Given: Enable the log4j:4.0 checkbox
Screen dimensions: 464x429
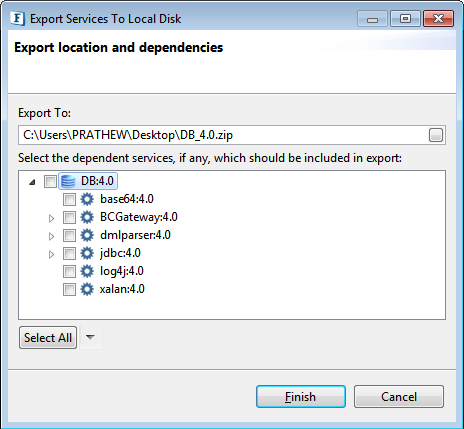Looking at the screenshot, I should pos(69,271).
